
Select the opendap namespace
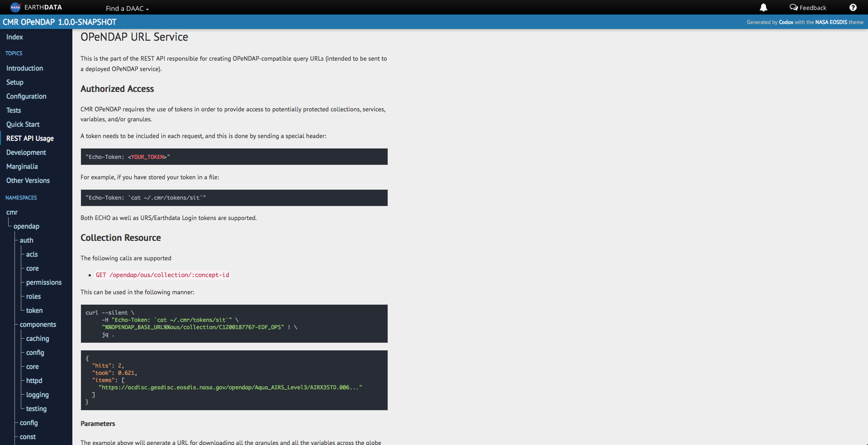[x=26, y=226]
